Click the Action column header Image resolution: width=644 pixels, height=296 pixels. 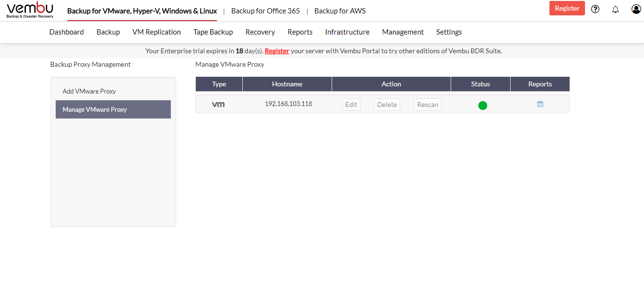coord(391,84)
